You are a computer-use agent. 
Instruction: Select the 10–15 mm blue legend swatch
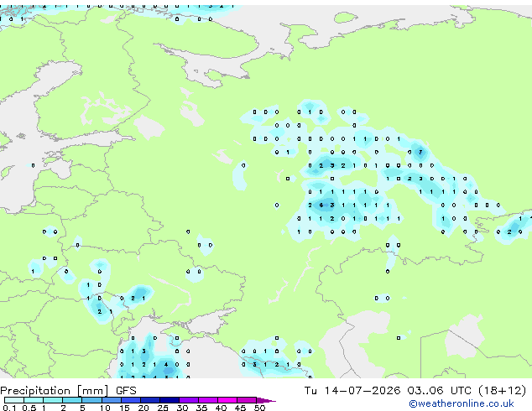point(111,400)
